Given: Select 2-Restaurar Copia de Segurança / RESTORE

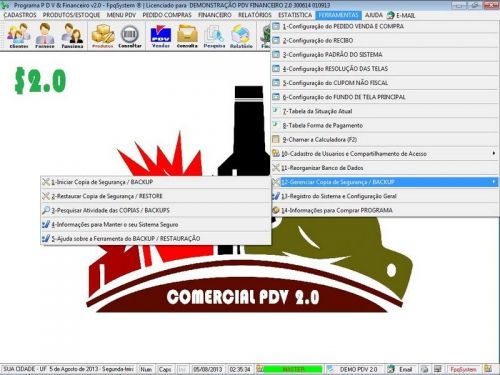Looking at the screenshot, I should pos(155,196).
